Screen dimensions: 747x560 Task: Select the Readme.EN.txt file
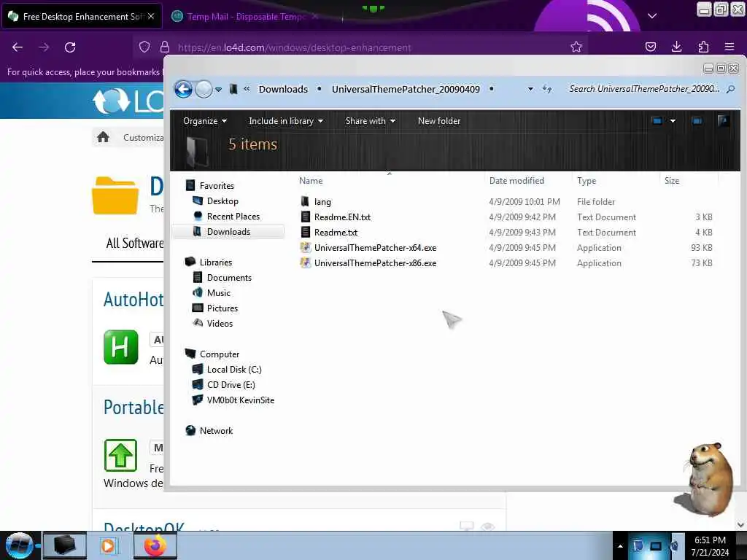coord(342,217)
